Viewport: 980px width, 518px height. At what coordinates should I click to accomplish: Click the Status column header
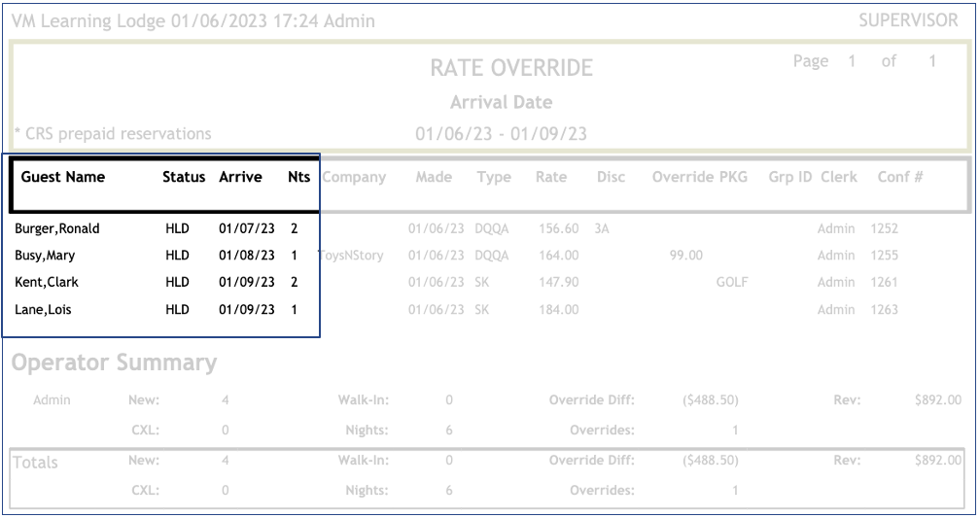pyautogui.click(x=184, y=178)
